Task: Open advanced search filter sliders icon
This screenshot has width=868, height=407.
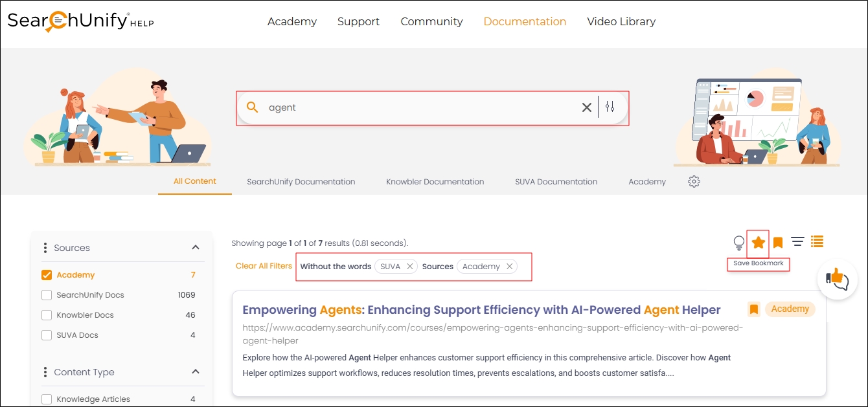Action: [610, 107]
